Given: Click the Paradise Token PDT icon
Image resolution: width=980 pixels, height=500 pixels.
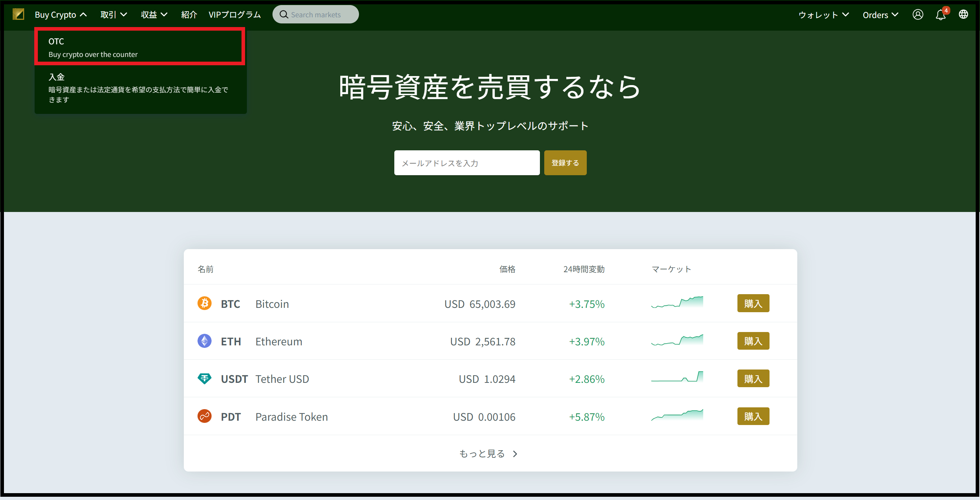Looking at the screenshot, I should pyautogui.click(x=204, y=416).
